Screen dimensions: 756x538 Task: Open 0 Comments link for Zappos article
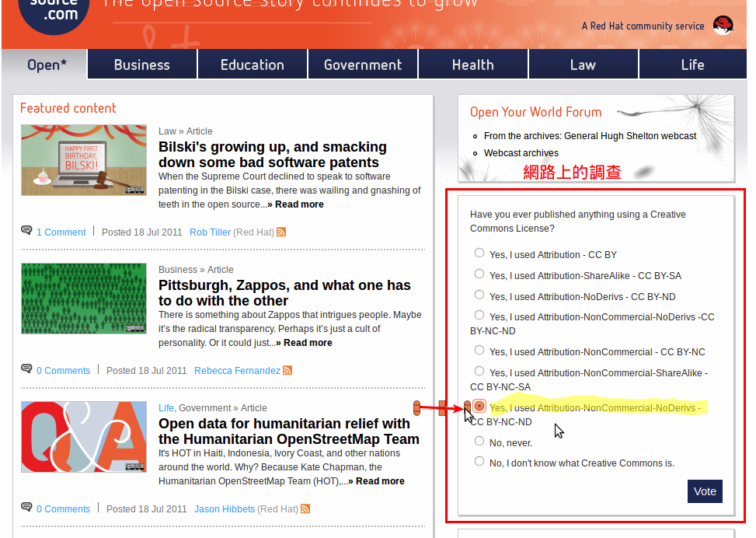[63, 371]
